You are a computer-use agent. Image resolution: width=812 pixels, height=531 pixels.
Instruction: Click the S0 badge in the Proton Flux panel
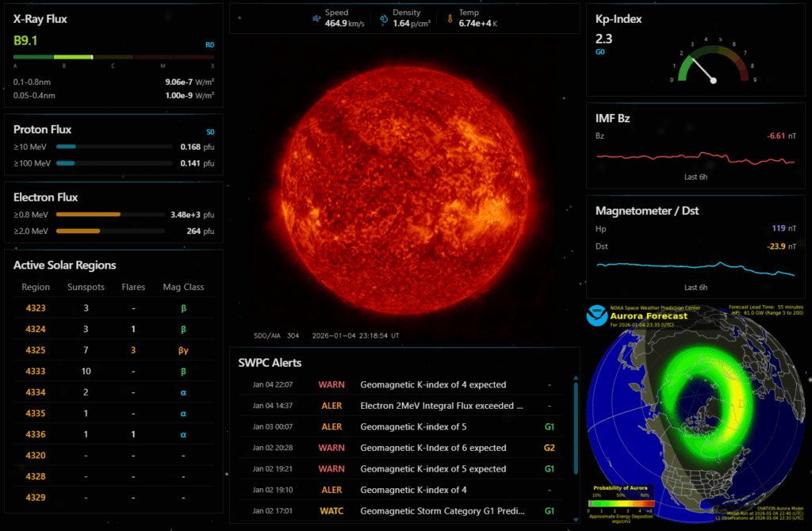pyautogui.click(x=209, y=131)
